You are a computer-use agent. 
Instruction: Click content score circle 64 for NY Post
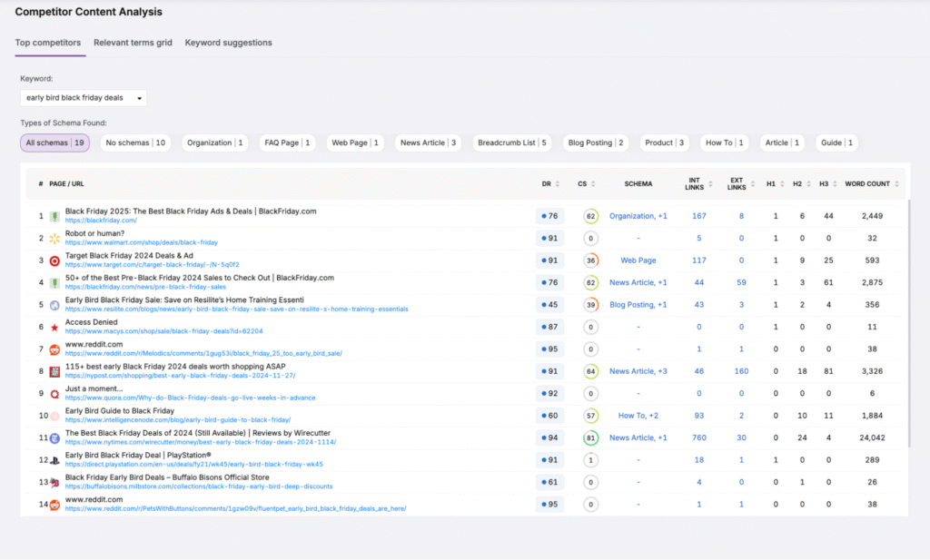[x=590, y=371]
